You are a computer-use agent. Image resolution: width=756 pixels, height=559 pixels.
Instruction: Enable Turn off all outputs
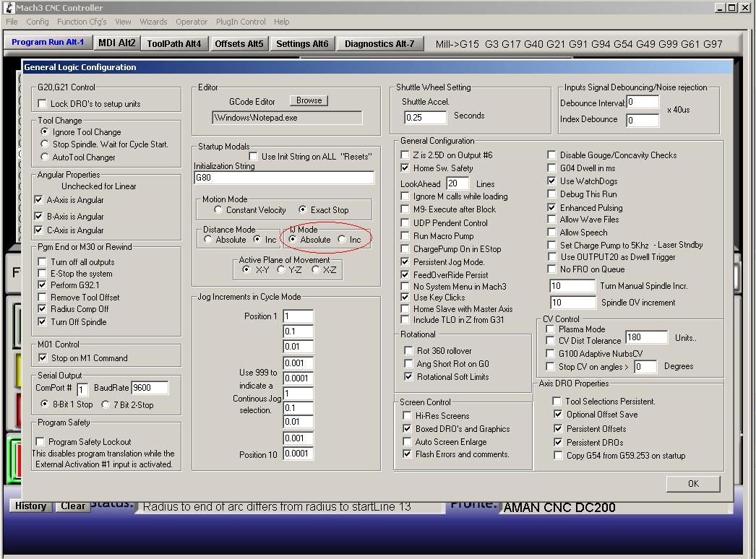coord(43,261)
